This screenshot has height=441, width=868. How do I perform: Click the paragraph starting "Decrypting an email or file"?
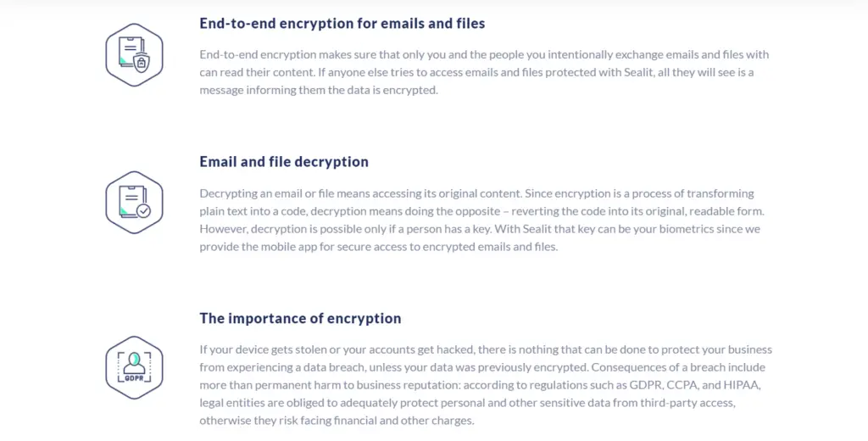485,220
